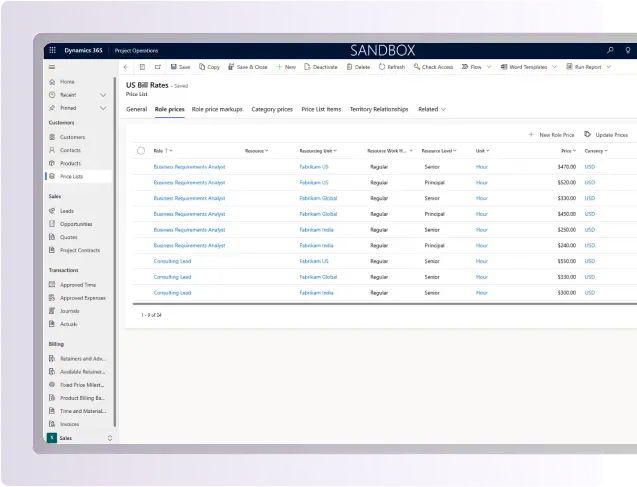Click the Delete trash icon
The height and width of the screenshot is (487, 637).
(x=349, y=67)
